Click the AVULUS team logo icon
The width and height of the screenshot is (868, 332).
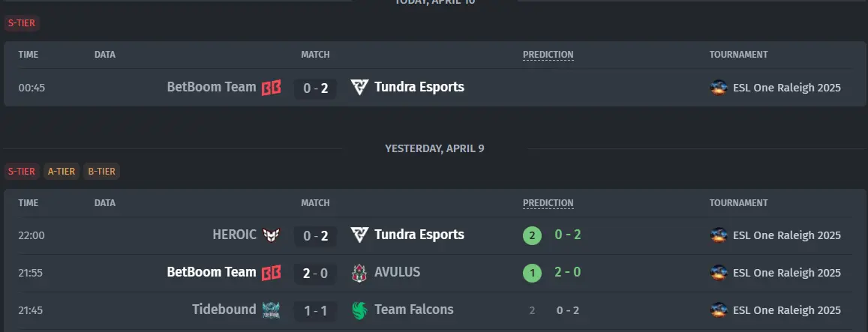tap(359, 273)
